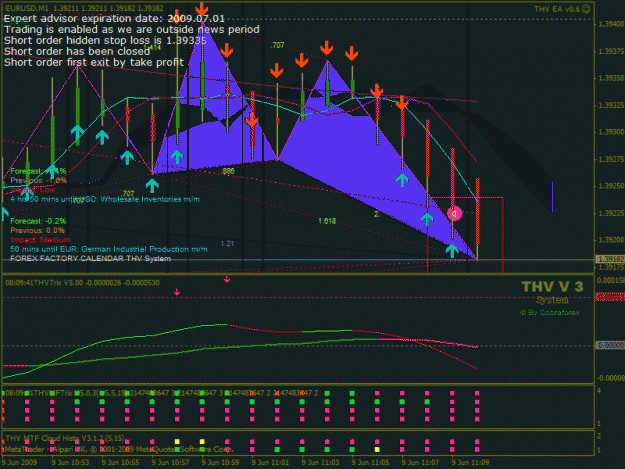Click the 'THV V 3' title text

coord(552,287)
